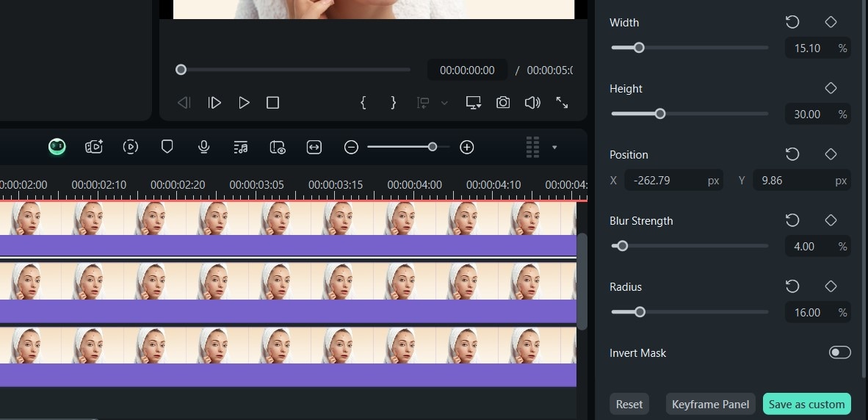Step forward to the next frame
This screenshot has height=420, width=868.
click(x=214, y=103)
